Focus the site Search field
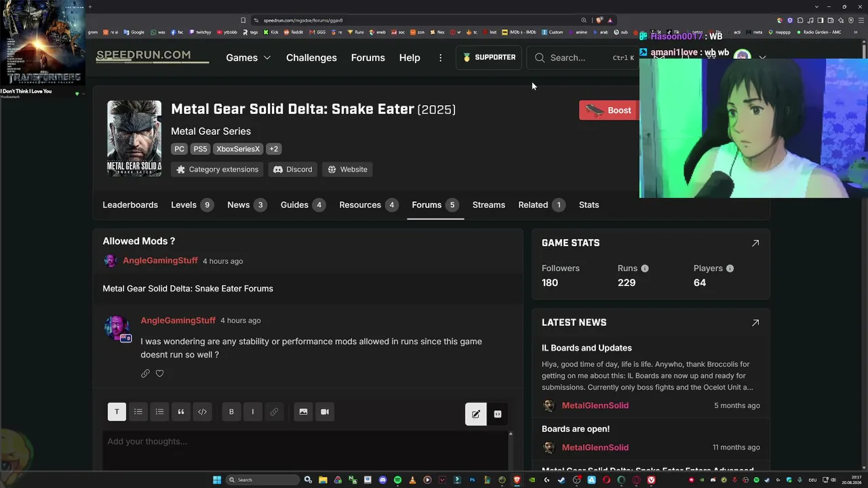Screen dimensions: 868x488 coord(583,58)
